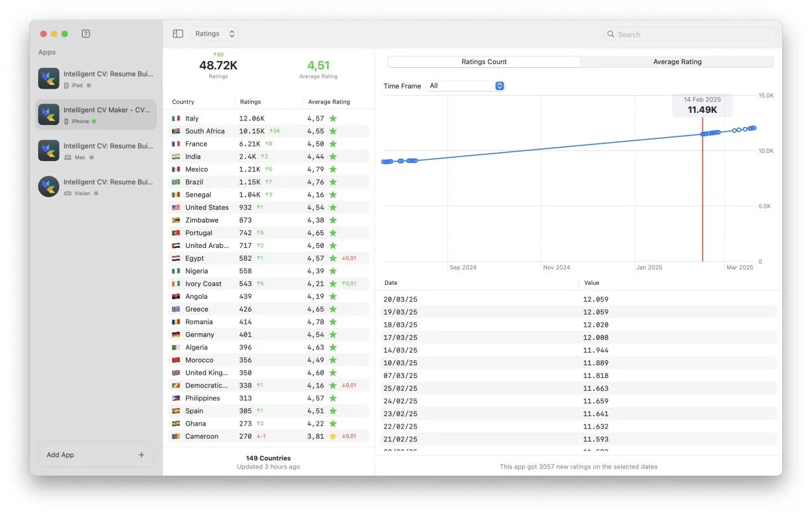Viewport: 812px width, 515px height.
Task: Select the 20/03/25 date row
Action: point(579,299)
